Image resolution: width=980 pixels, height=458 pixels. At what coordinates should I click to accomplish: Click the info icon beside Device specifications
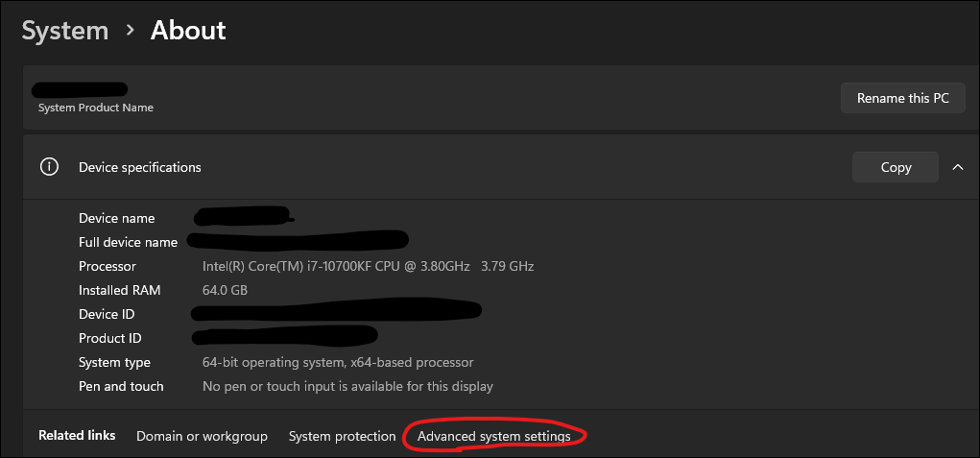pyautogui.click(x=49, y=167)
